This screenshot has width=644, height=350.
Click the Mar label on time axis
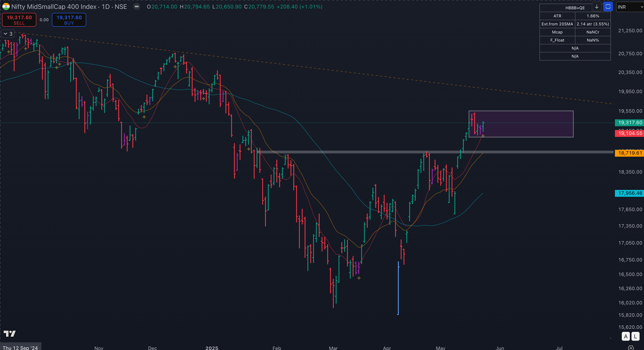click(x=333, y=348)
